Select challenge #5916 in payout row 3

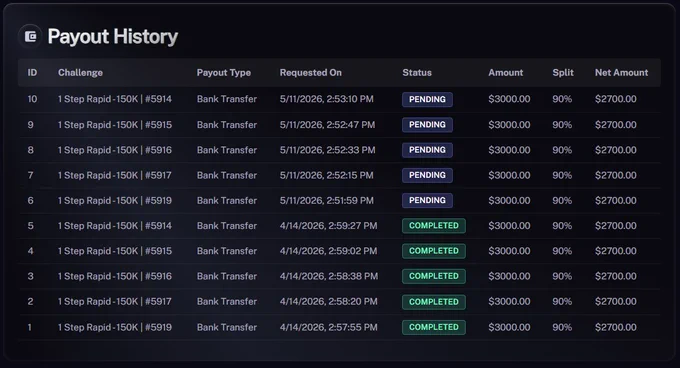(x=115, y=276)
